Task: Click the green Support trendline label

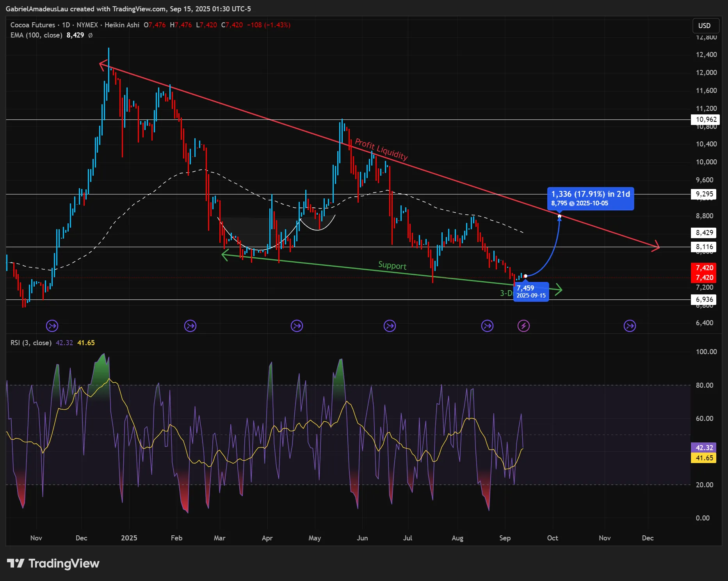Action: (392, 266)
